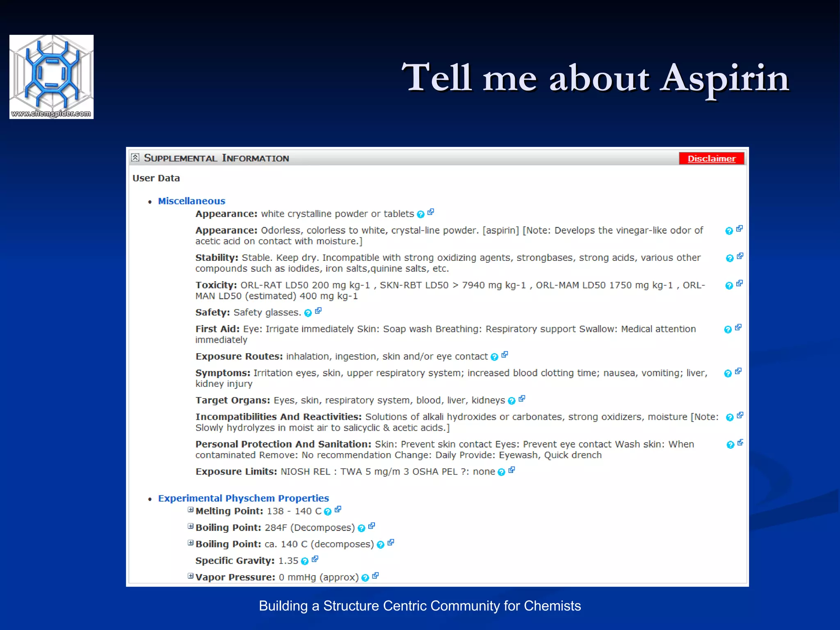
Task: Expand the Melting Point entry
Action: (191, 510)
